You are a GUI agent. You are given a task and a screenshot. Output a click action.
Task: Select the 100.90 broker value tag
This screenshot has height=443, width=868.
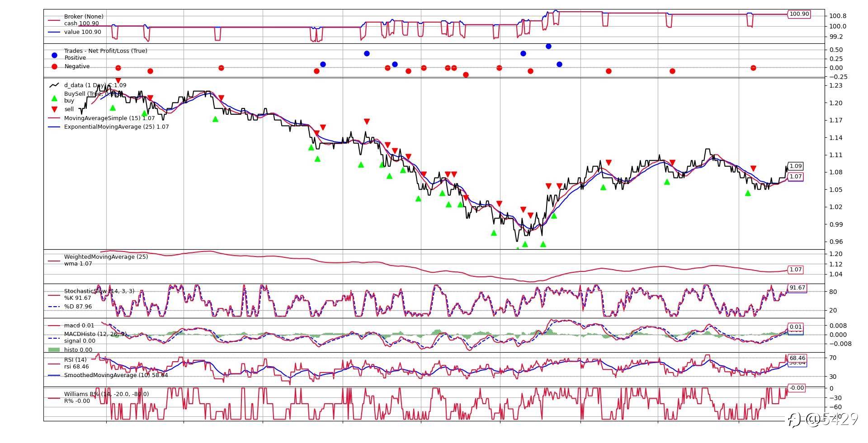click(799, 14)
